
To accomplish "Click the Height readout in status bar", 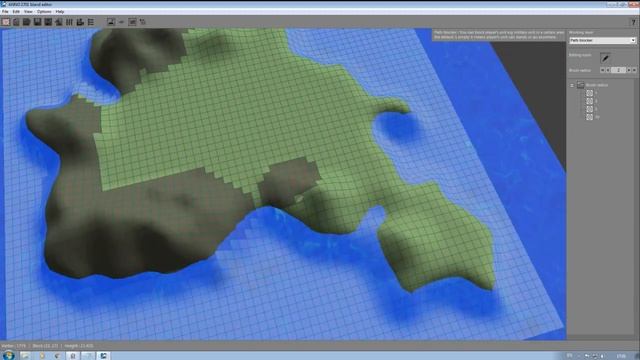I will click(x=79, y=346).
